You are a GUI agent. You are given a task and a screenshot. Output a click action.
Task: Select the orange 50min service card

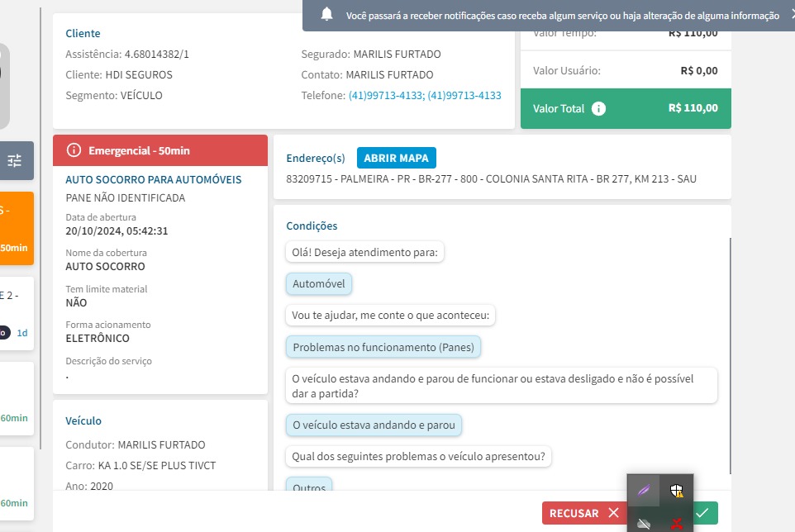tap(17, 229)
